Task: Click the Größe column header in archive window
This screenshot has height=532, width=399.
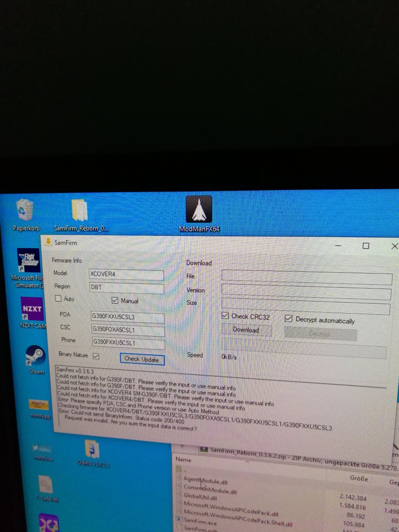Action: (x=359, y=478)
